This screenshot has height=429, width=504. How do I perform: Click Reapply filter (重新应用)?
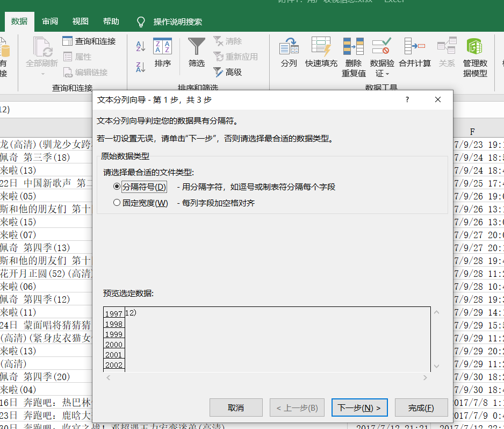(x=235, y=56)
